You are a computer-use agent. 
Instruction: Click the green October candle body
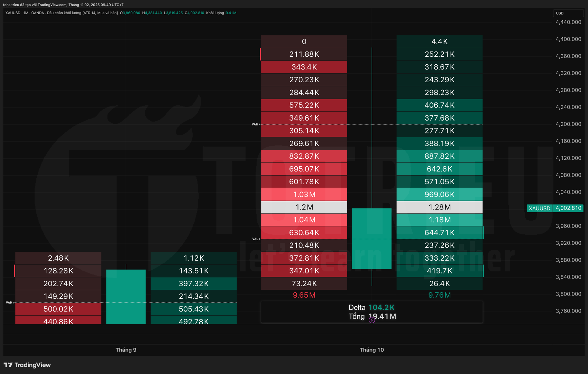(372, 239)
